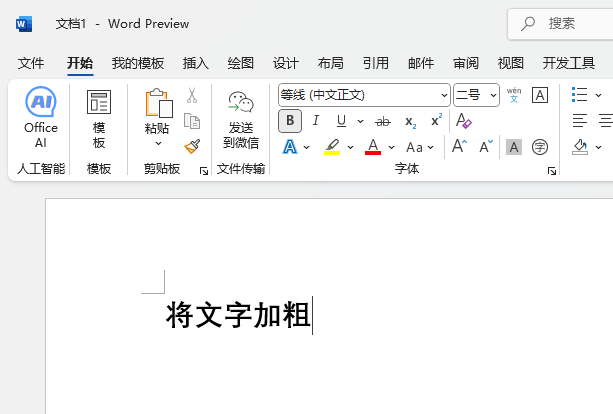Switch to 开发工具 developer tab
Screen dimensions: 613x414
[x=569, y=63]
